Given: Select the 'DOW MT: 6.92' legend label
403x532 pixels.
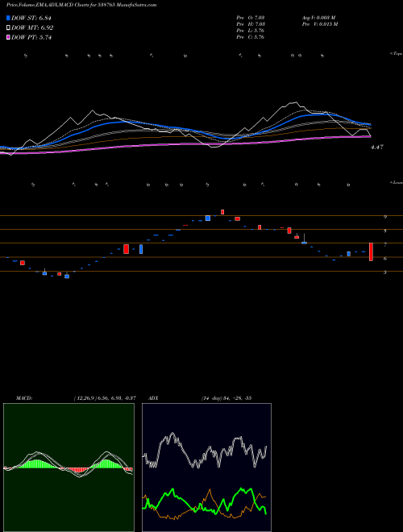Looking at the screenshot, I should click(x=32, y=28).
